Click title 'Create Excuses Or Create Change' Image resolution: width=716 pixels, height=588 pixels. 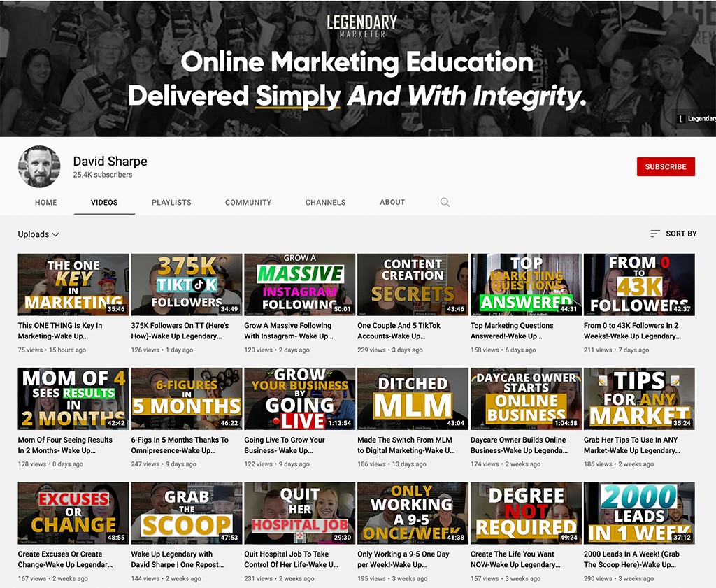click(x=65, y=559)
